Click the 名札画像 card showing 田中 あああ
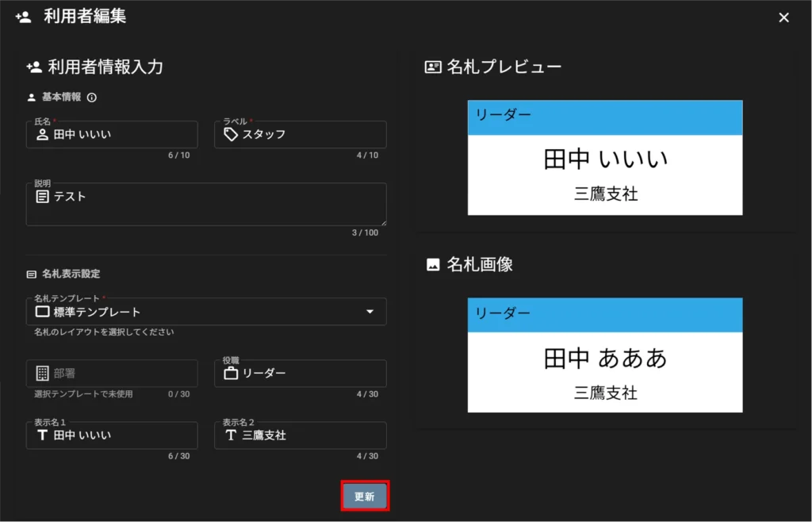Image resolution: width=812 pixels, height=522 pixels. (605, 355)
